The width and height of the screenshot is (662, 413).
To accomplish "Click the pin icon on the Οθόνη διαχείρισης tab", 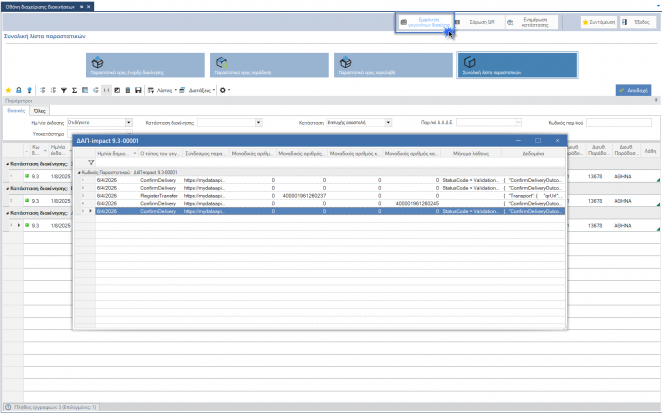I will click(x=81, y=7).
